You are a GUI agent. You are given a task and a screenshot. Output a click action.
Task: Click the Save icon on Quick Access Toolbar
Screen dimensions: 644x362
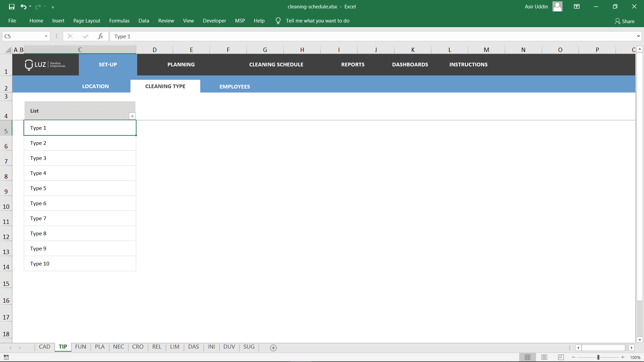(x=11, y=7)
